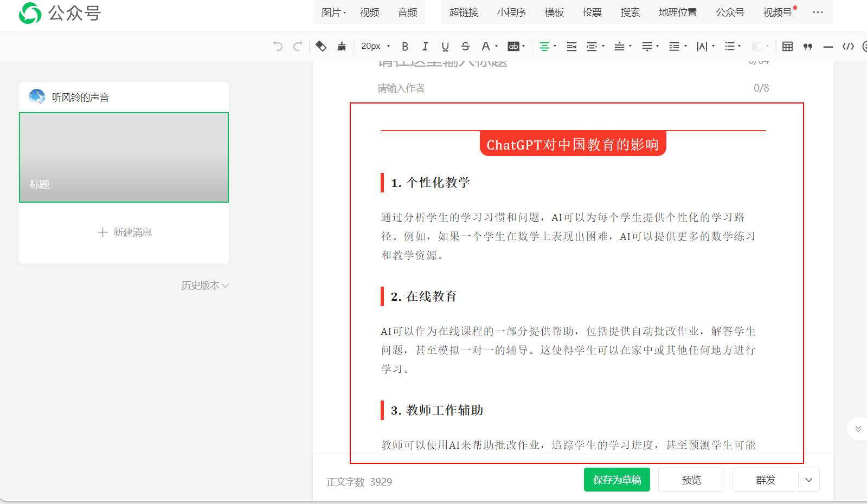
Task: Open the 视频 insert option
Action: pos(370,12)
